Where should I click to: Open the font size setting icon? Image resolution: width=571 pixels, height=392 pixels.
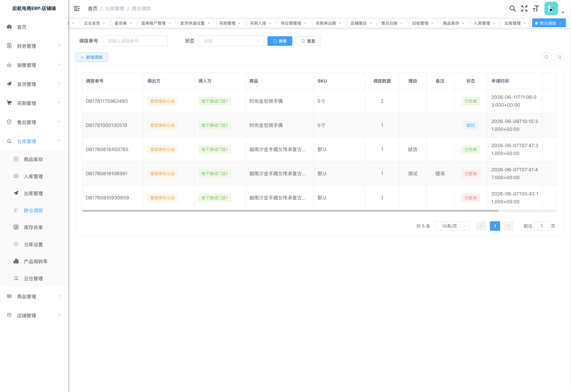tap(536, 9)
